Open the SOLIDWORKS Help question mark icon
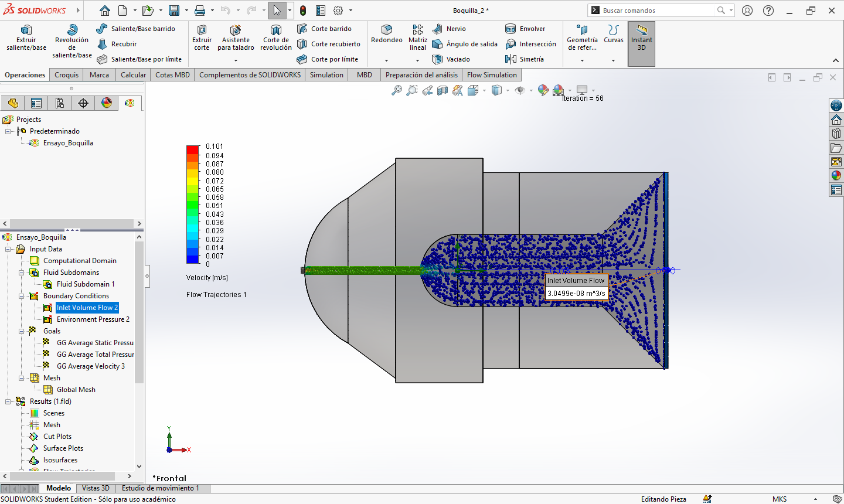Viewport: 844px width, 504px height. 768,11
